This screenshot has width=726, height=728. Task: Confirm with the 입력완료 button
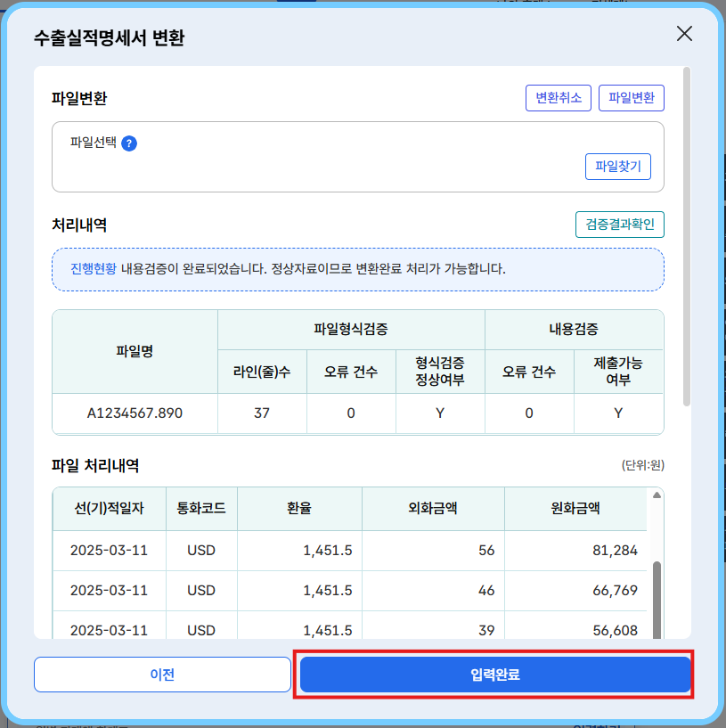(495, 675)
